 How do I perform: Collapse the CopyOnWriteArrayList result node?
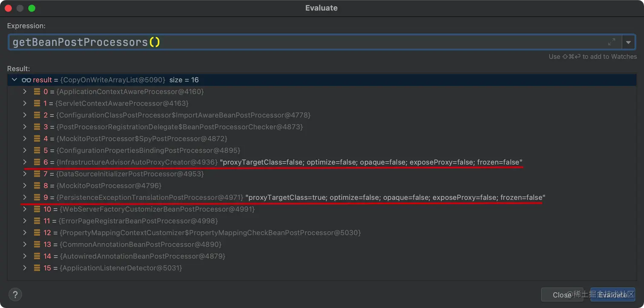(14, 80)
